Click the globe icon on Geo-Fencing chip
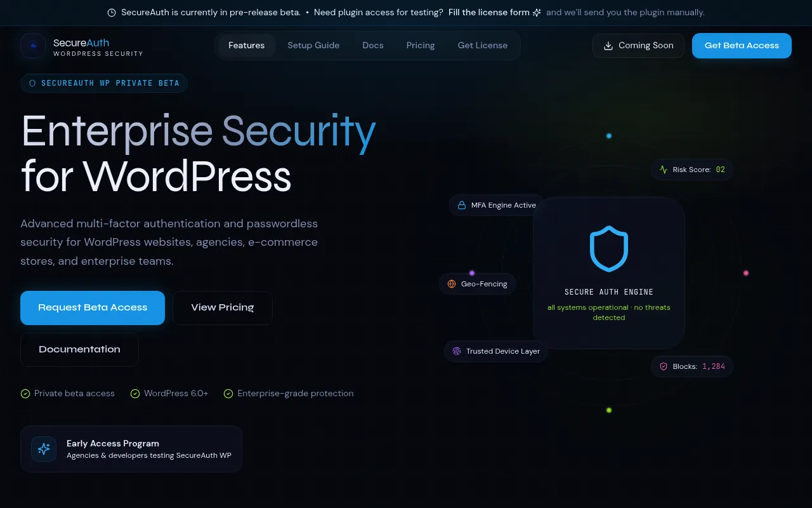 [x=452, y=284]
